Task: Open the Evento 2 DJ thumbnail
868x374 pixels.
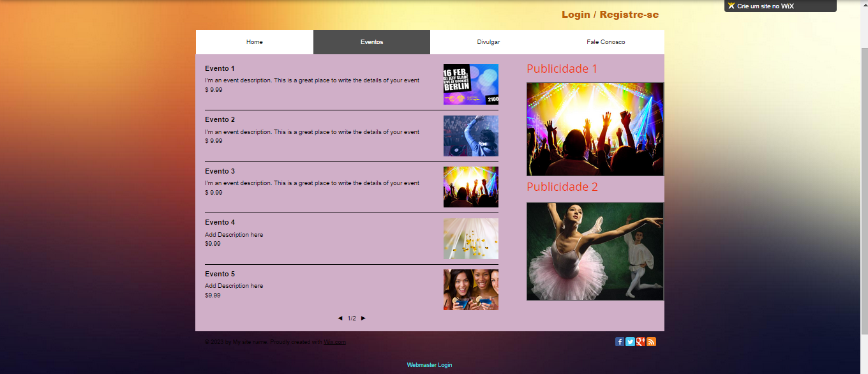Action: [x=471, y=136]
